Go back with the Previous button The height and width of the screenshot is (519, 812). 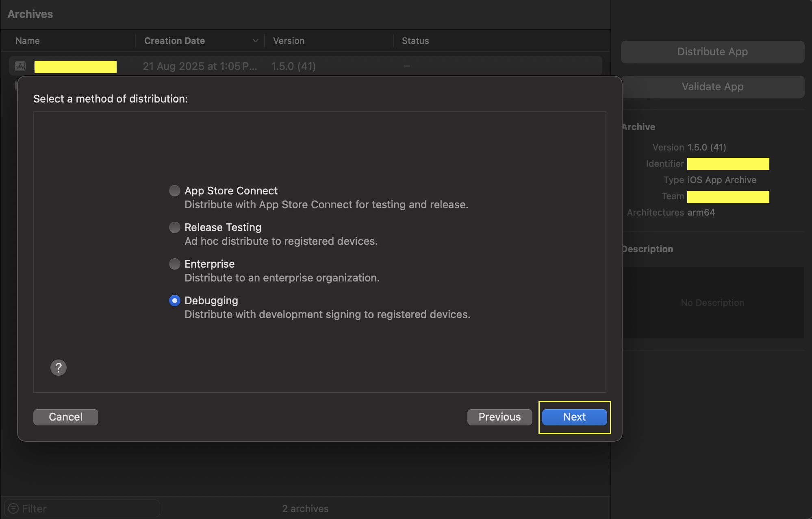tap(499, 417)
